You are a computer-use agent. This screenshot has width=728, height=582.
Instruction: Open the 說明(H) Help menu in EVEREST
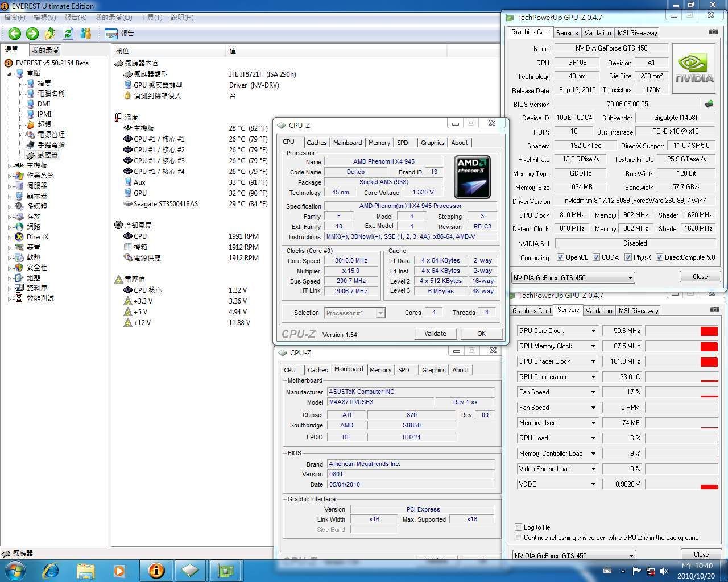182,18
